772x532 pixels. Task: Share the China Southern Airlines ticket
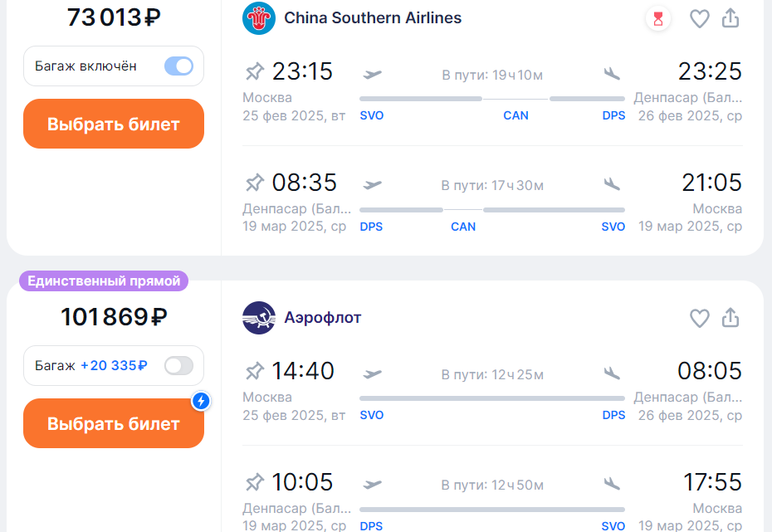pyautogui.click(x=730, y=18)
